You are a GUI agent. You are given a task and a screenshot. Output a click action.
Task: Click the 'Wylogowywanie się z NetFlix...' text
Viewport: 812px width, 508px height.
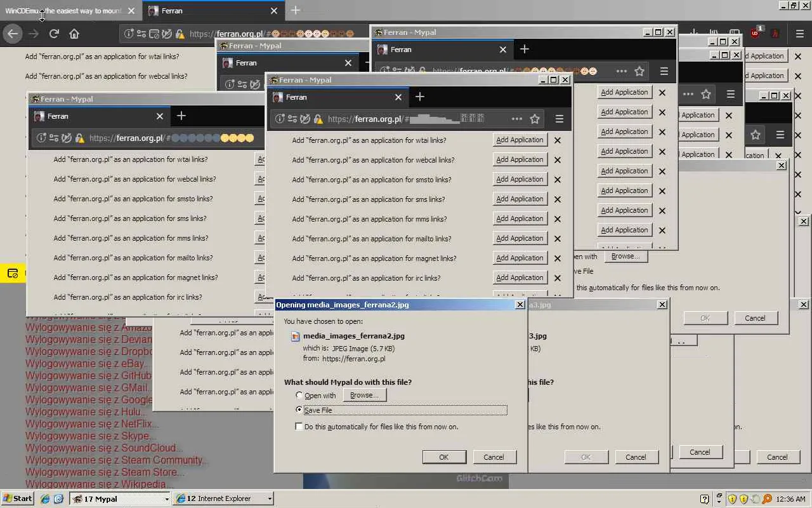[92, 424]
